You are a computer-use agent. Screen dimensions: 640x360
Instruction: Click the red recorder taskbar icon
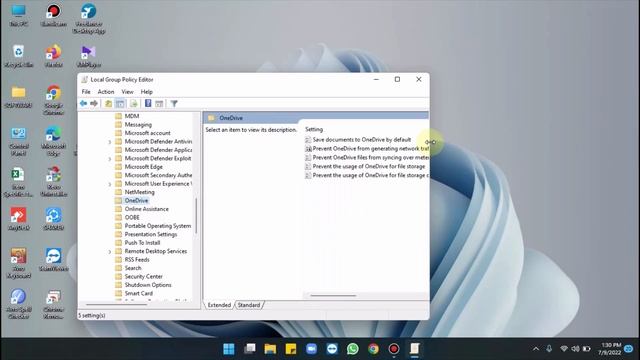[x=394, y=349]
